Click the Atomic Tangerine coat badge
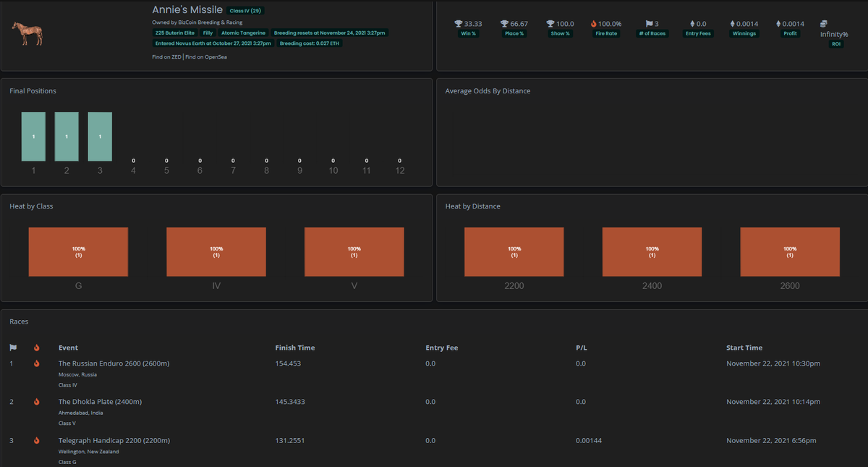Image resolution: width=868 pixels, height=467 pixels. [242, 33]
